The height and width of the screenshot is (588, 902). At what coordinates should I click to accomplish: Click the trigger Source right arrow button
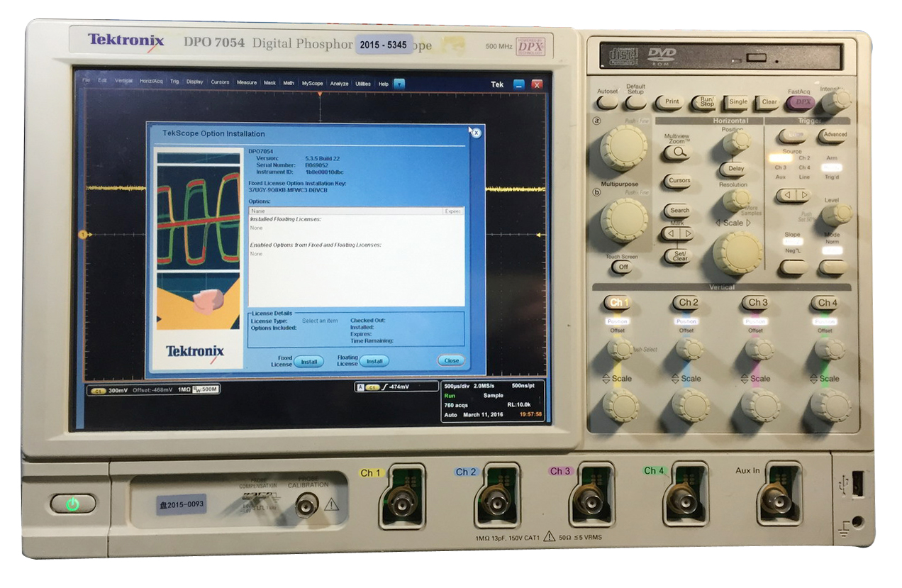pos(802,195)
